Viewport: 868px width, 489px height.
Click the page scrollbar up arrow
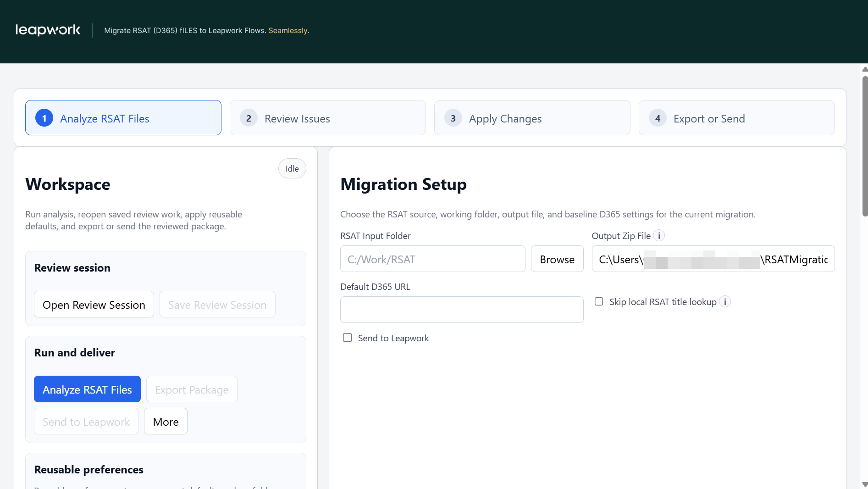click(x=865, y=69)
